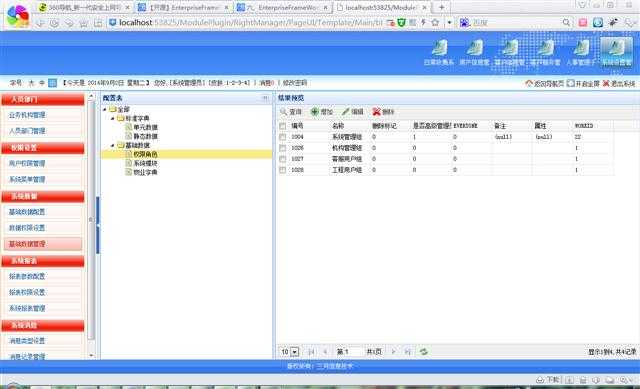Click the Baidu paw search engine icon

pyautogui.click(x=464, y=23)
